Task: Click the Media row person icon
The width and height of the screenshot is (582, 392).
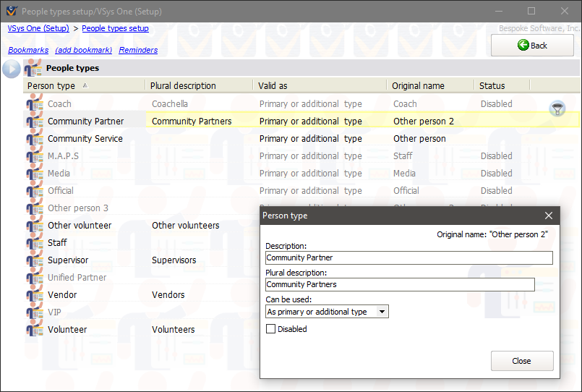Action: point(34,174)
